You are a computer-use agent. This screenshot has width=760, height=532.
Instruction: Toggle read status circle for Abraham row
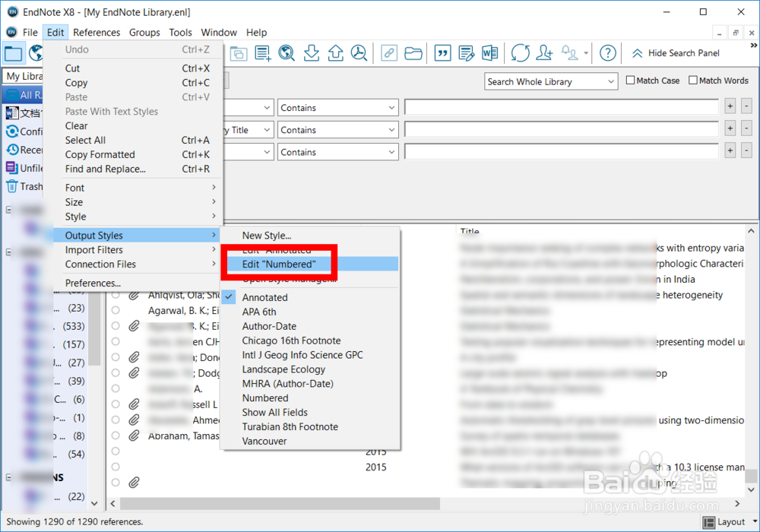116,435
